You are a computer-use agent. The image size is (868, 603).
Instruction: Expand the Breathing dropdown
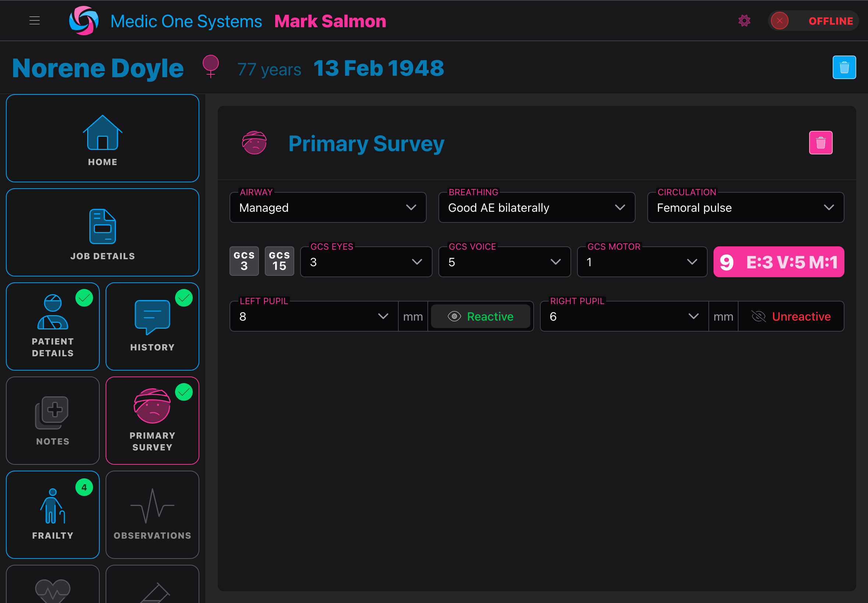coord(536,207)
